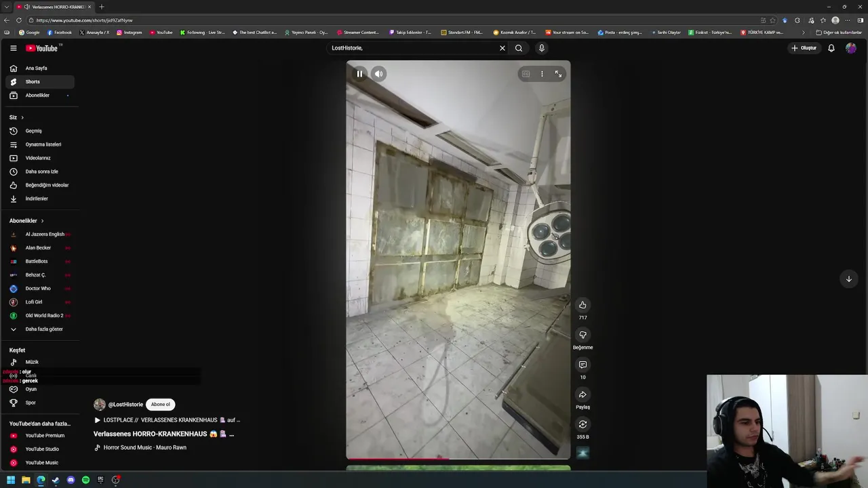Open Abonelikler in the sidebar

pyautogui.click(x=39, y=96)
